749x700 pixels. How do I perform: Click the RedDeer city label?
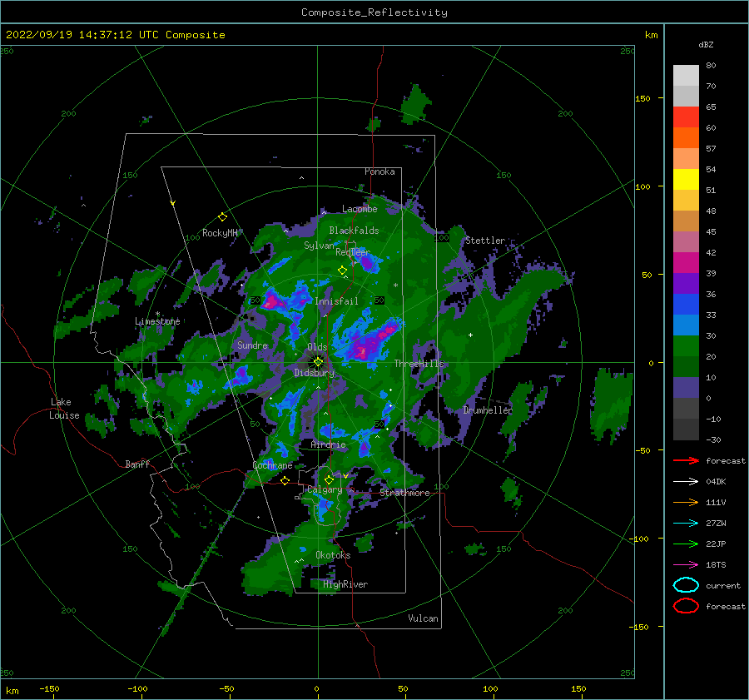pos(353,252)
